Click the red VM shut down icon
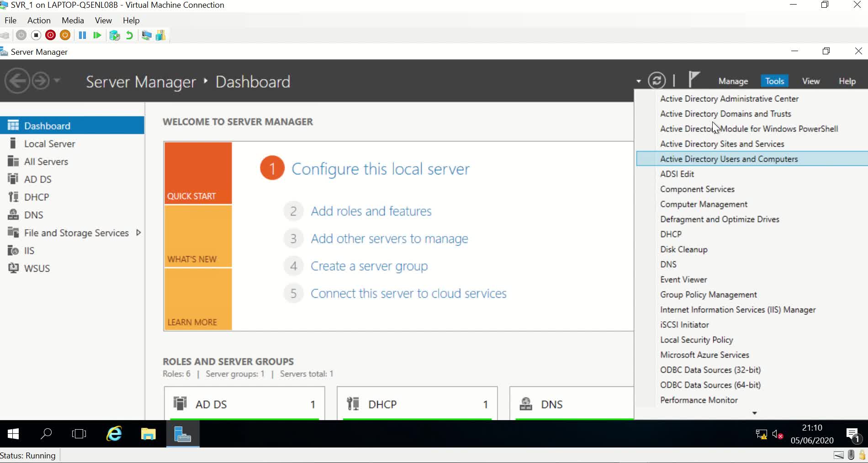 coord(51,35)
